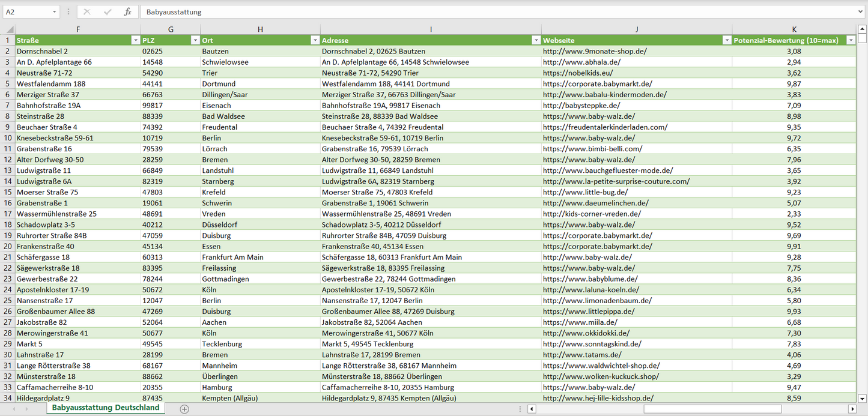Select the Babyausstattung Deutschland sheet tab
The height and width of the screenshot is (416, 868).
tap(106, 408)
